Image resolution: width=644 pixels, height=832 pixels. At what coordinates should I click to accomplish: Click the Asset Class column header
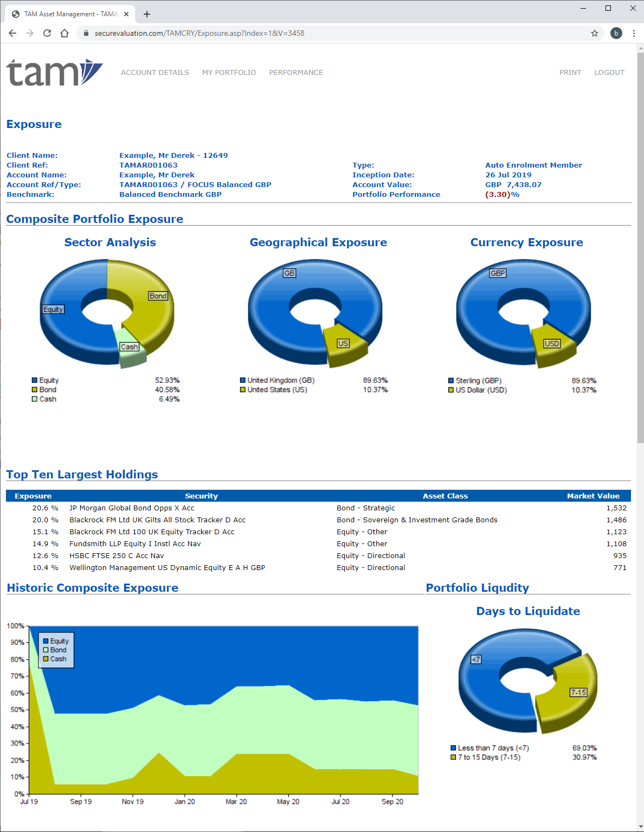click(x=445, y=496)
